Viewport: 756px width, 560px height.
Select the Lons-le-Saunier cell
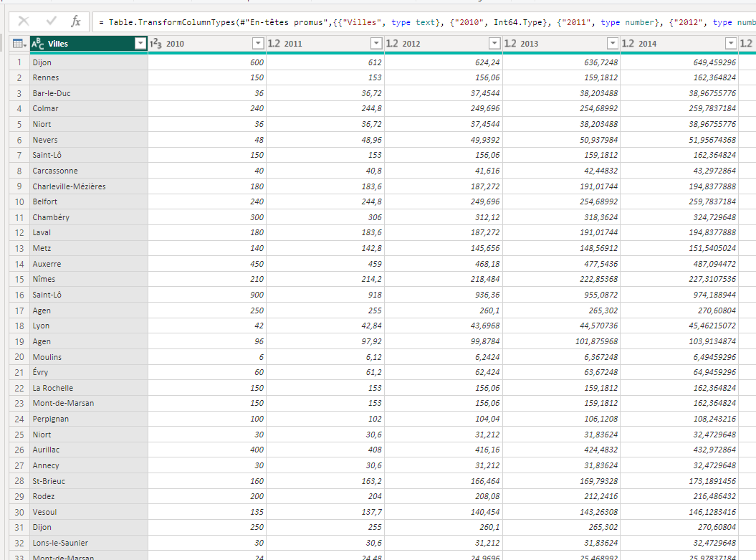89,543
